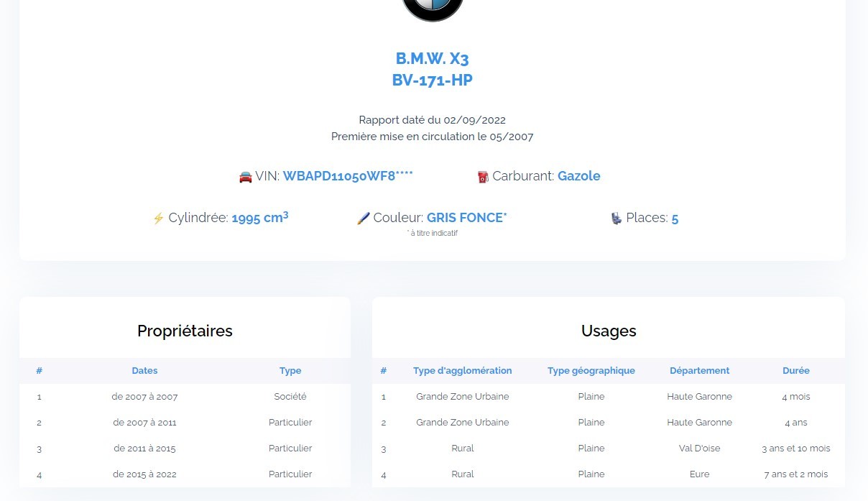Click the lightning icon beside Cylindrée

click(x=159, y=218)
